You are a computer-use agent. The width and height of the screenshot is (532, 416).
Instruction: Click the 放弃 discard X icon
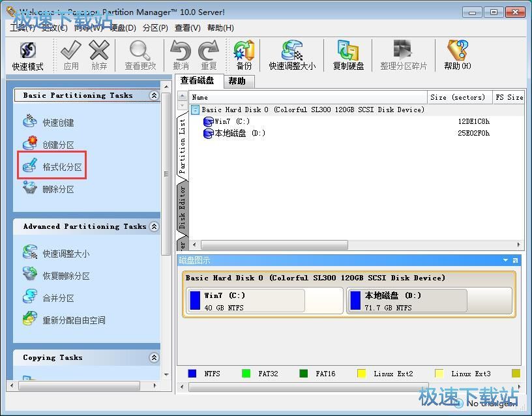coord(98,55)
